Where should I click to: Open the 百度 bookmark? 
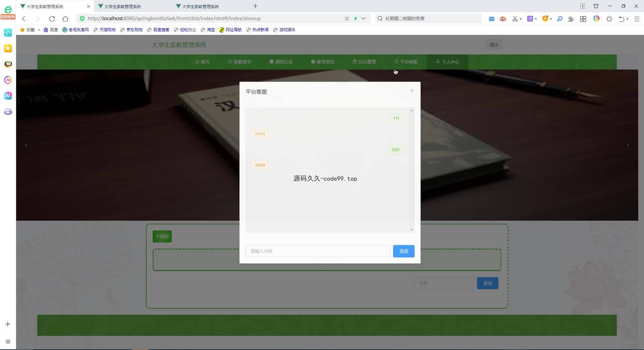[51, 30]
